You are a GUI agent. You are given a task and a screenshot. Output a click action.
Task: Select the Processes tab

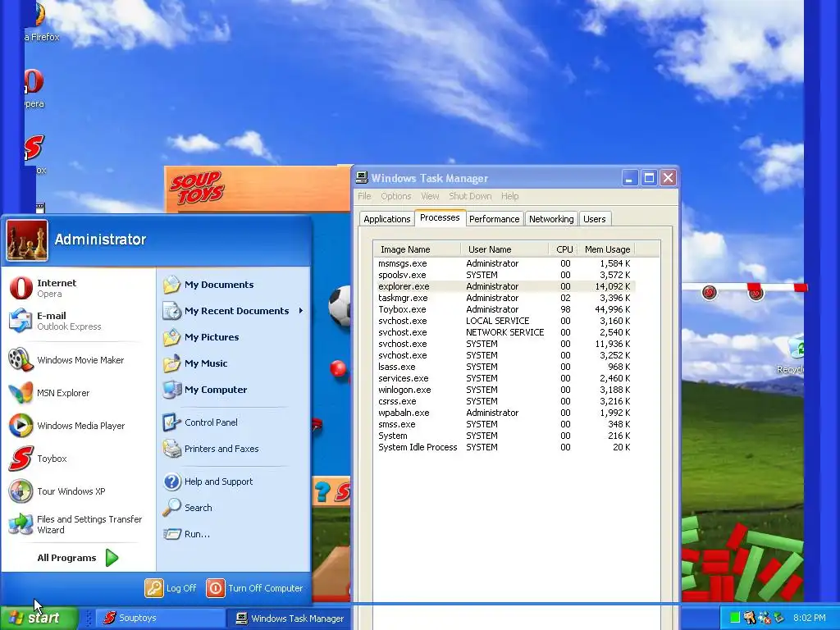(440, 217)
